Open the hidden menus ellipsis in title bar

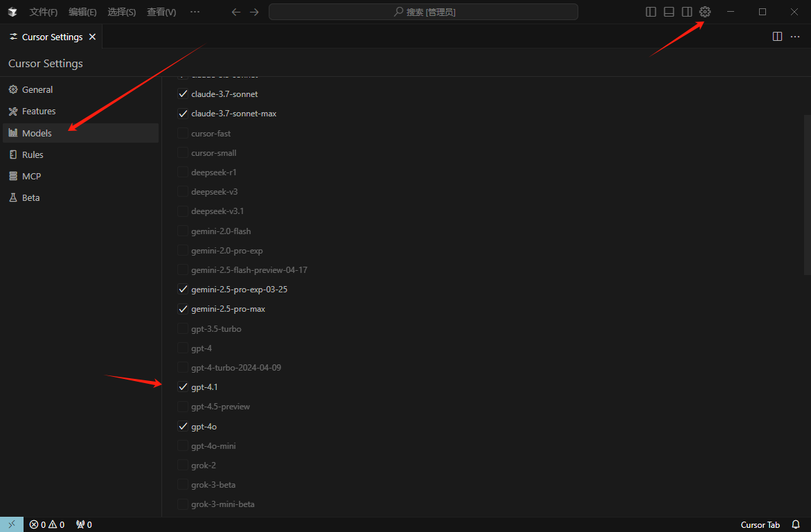tap(195, 12)
